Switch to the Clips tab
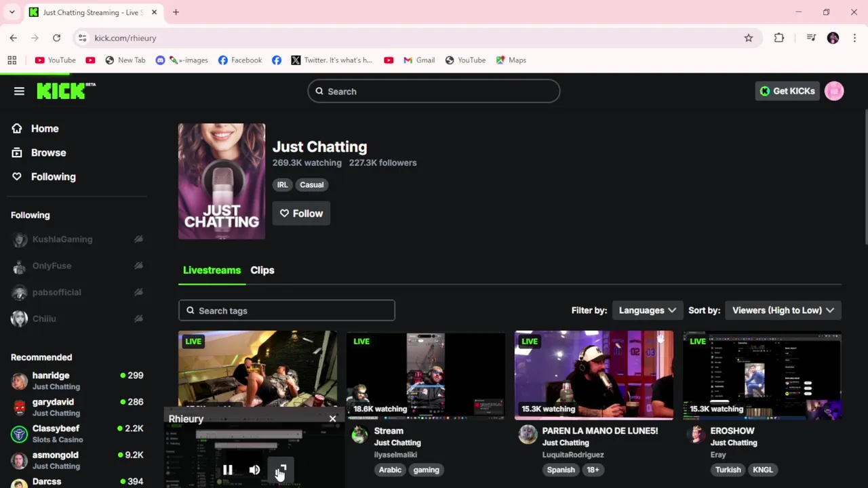868x488 pixels. [262, 270]
